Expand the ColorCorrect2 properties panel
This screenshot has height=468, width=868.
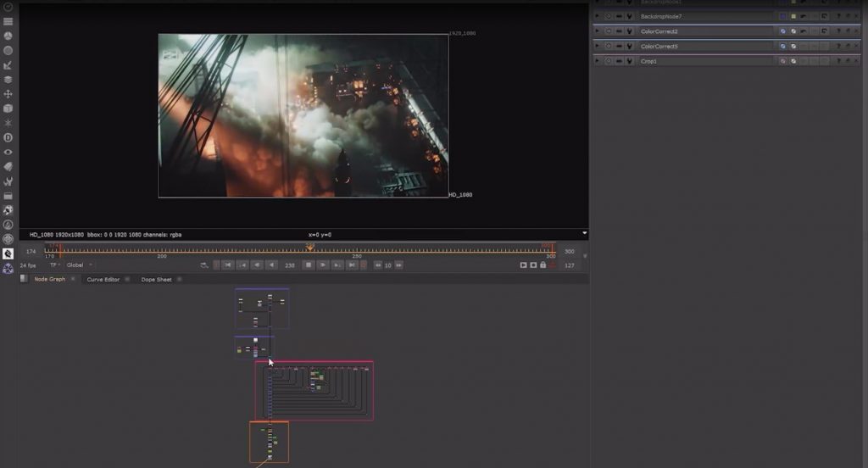tap(598, 31)
